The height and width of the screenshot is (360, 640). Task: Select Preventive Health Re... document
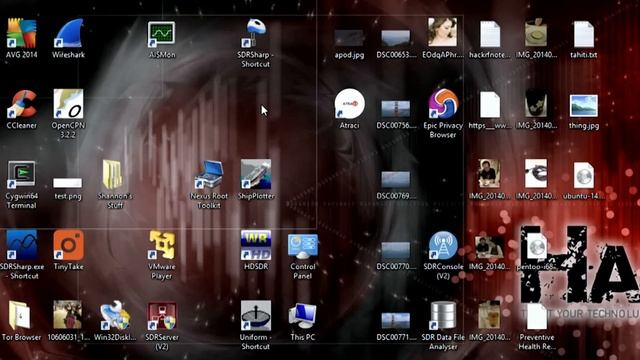[537, 317]
